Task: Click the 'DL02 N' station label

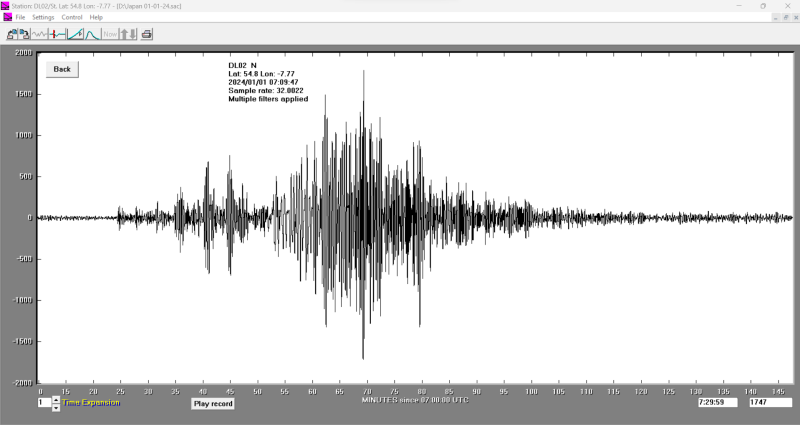Action: pyautogui.click(x=242, y=66)
